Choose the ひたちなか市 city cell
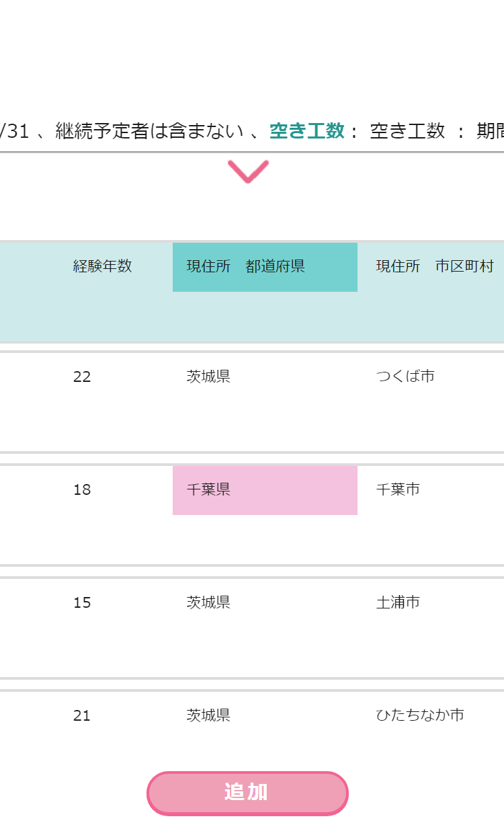This screenshot has width=504, height=831. point(420,715)
